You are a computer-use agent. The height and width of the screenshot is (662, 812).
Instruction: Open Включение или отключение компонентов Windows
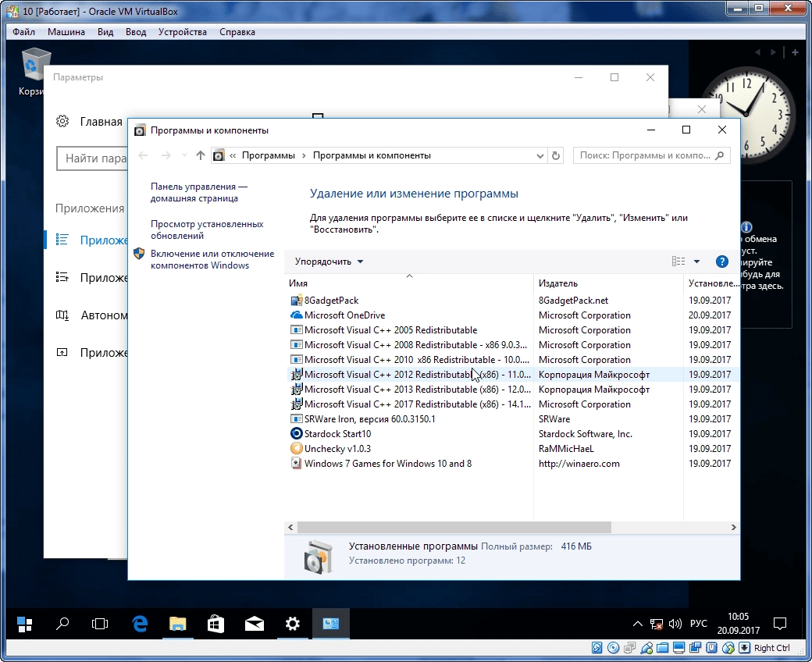[x=212, y=259]
